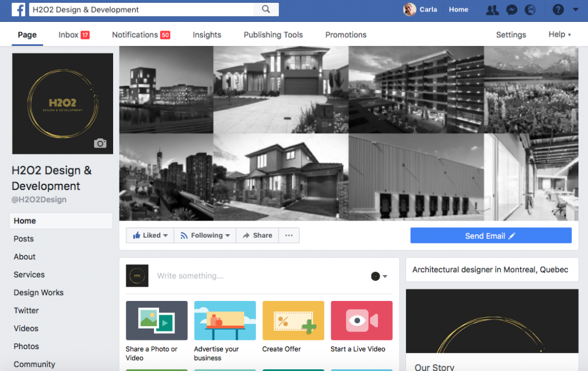
Task: Click the Facebook logo icon
Action: [18, 9]
